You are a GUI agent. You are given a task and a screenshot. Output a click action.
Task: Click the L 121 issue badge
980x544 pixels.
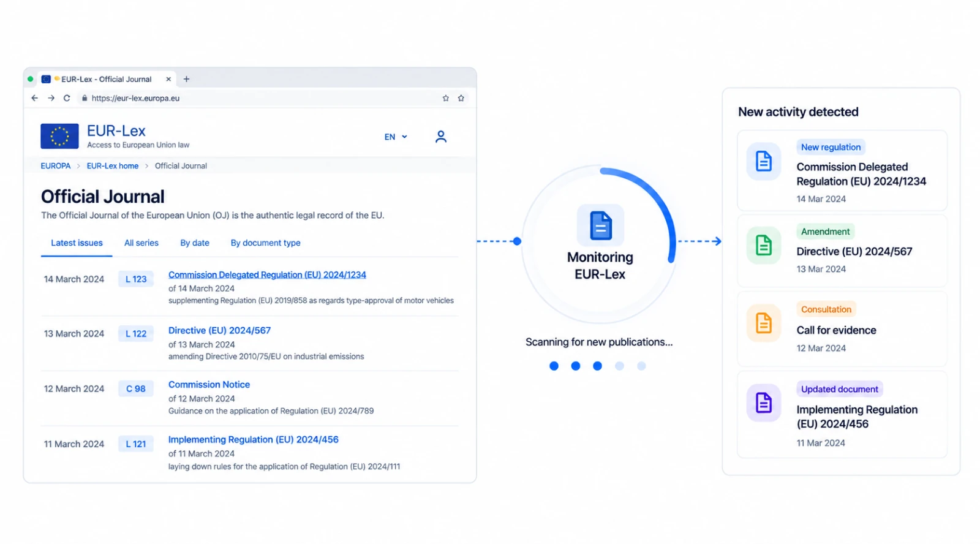pyautogui.click(x=136, y=444)
